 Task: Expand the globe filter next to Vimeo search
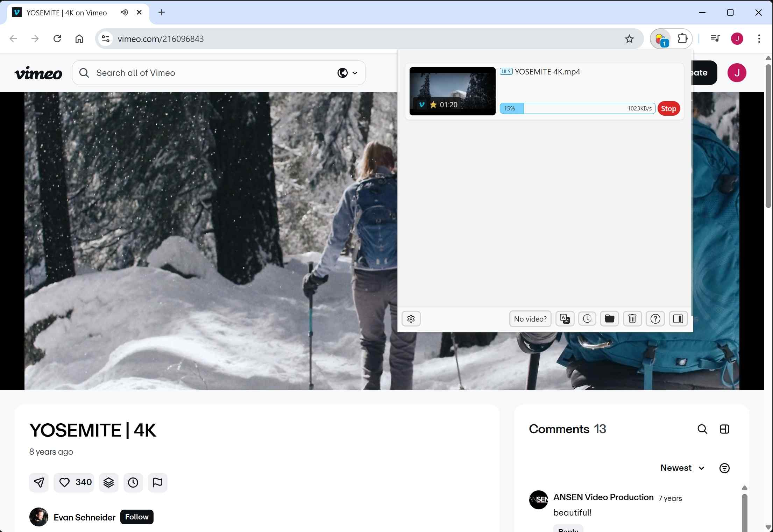click(347, 73)
